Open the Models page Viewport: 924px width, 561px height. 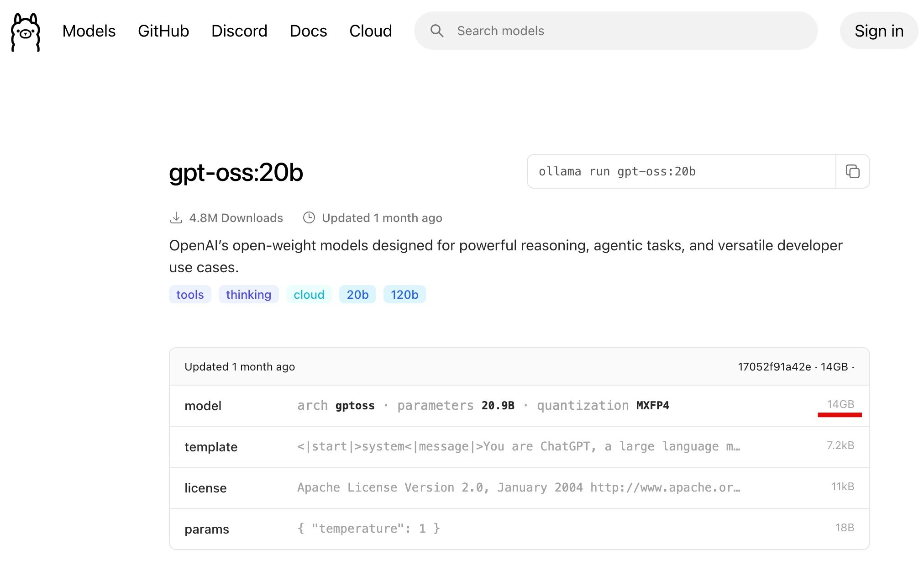(89, 31)
